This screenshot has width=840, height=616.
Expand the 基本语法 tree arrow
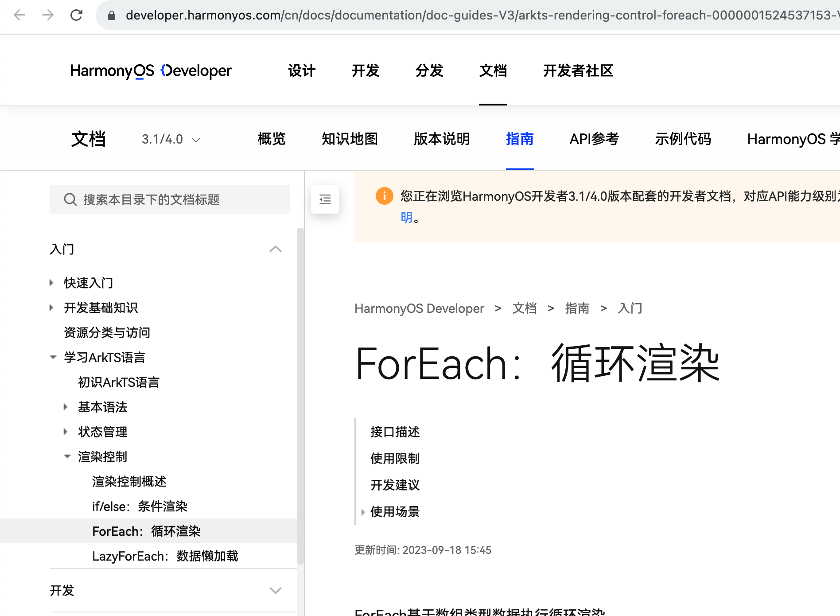click(x=66, y=407)
